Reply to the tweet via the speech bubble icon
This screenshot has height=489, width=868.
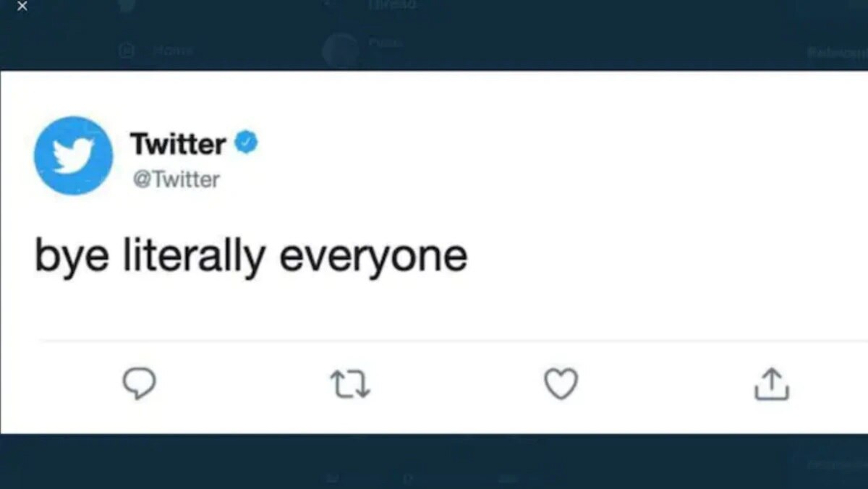point(140,384)
